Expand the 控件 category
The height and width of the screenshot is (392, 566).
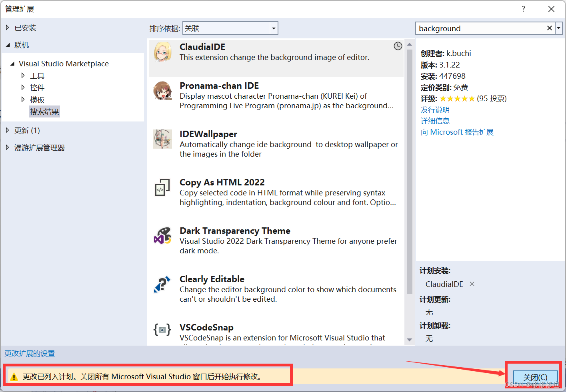[23, 88]
